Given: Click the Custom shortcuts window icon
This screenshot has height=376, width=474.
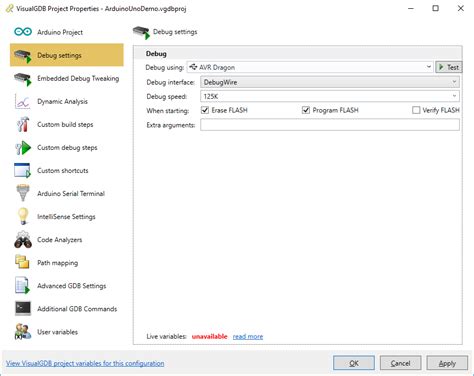Looking at the screenshot, I should [x=22, y=170].
